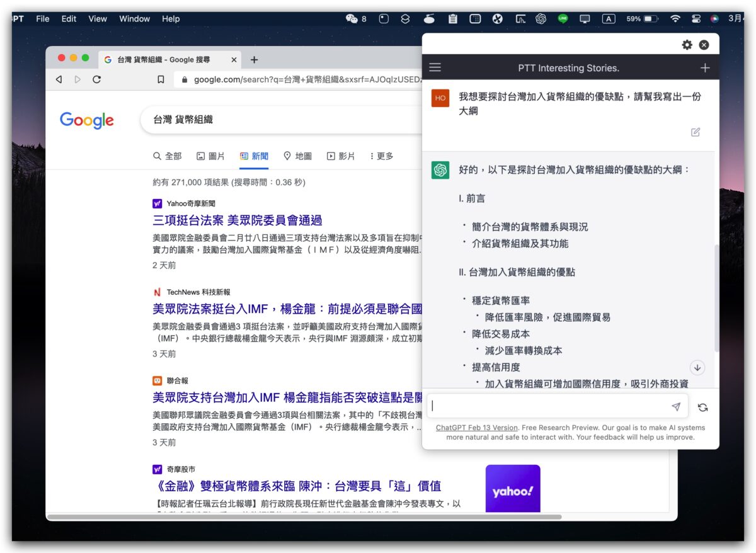
Task: Open 美眾院支持台灣加入IMF headline
Action: coord(287,397)
